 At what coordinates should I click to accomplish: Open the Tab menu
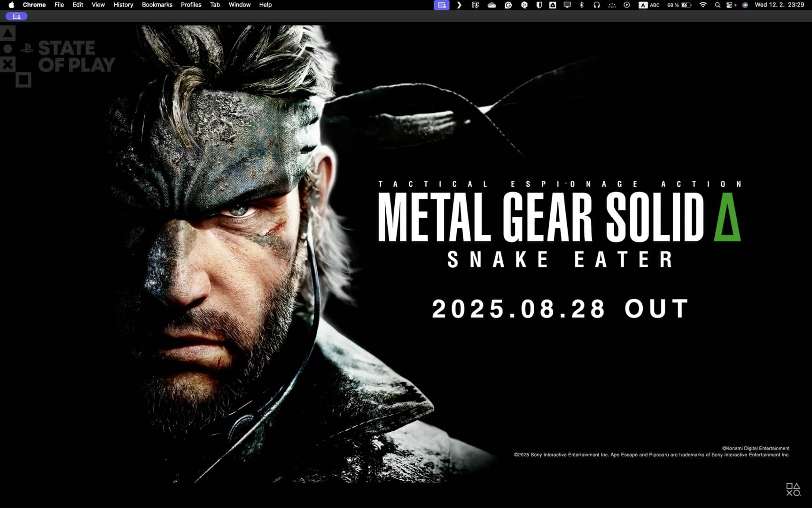click(x=215, y=5)
